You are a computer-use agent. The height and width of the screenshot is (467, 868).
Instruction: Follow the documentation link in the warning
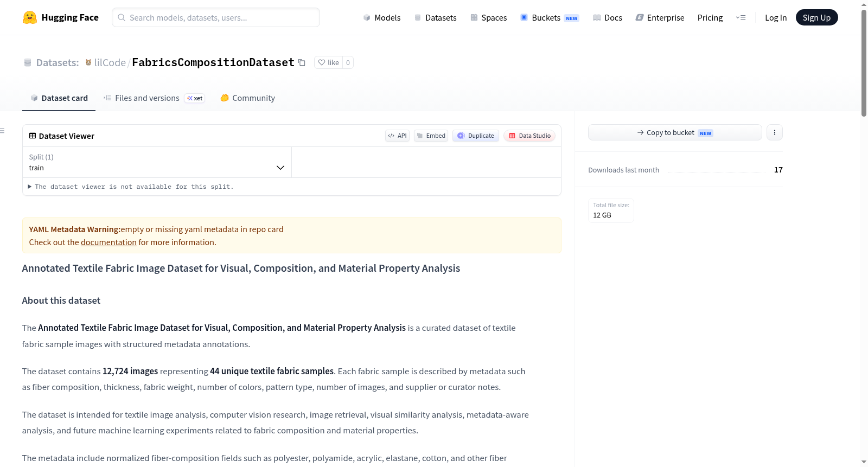pos(108,242)
